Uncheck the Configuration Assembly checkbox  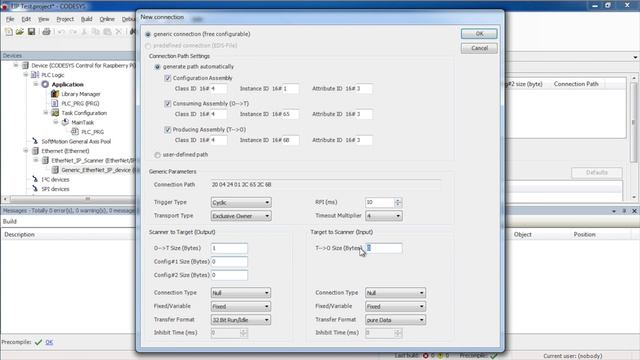[167, 78]
